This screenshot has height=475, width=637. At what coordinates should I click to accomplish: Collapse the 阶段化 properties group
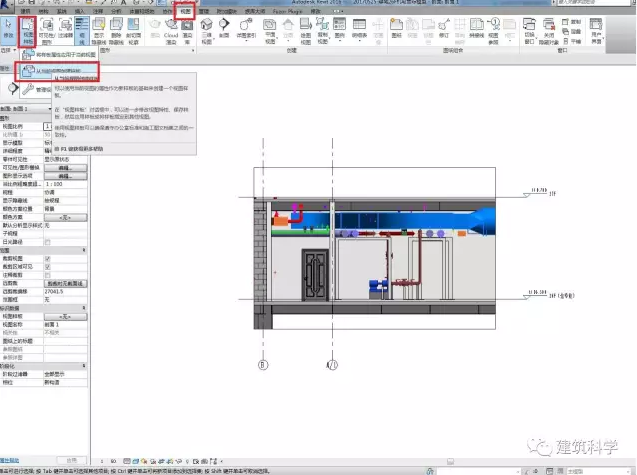coord(84,366)
